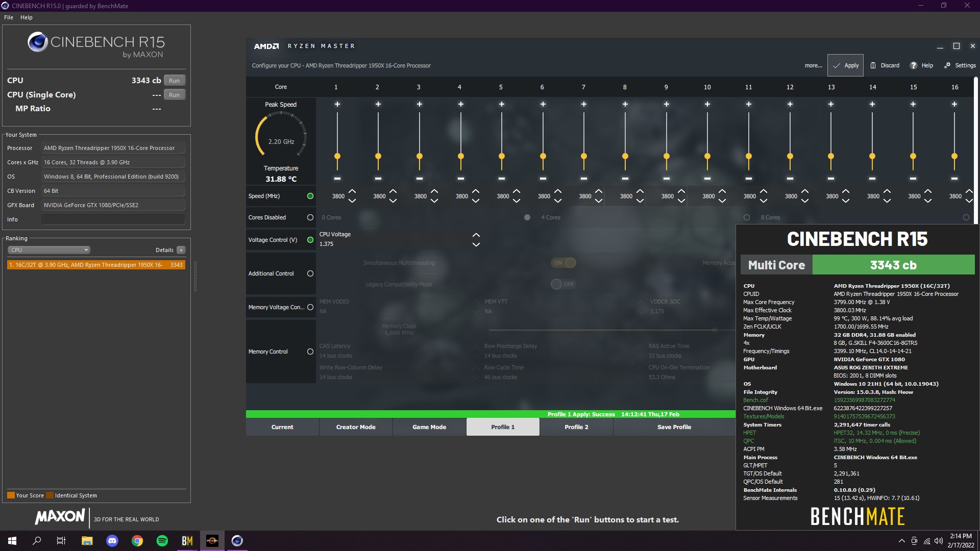Click the taskbar clock and date
This screenshot has height=551, width=980.
point(961,541)
